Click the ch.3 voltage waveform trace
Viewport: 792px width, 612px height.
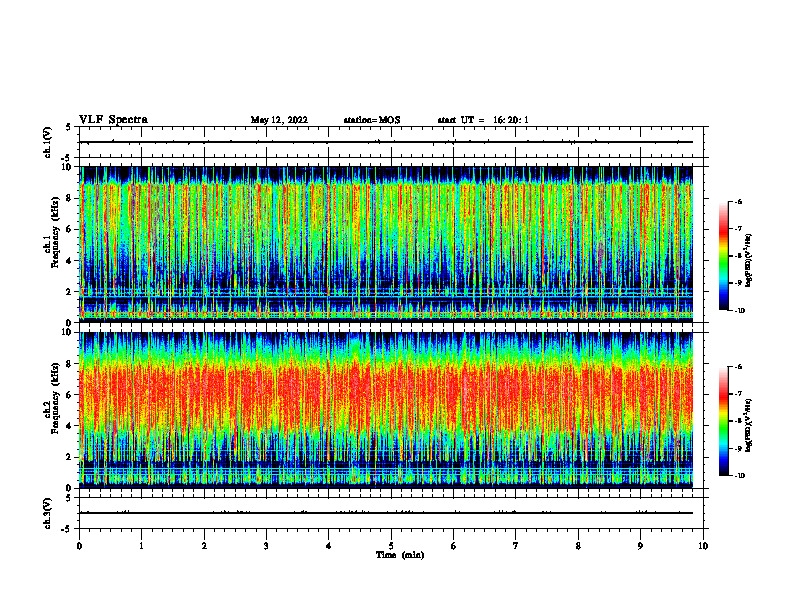coord(386,513)
